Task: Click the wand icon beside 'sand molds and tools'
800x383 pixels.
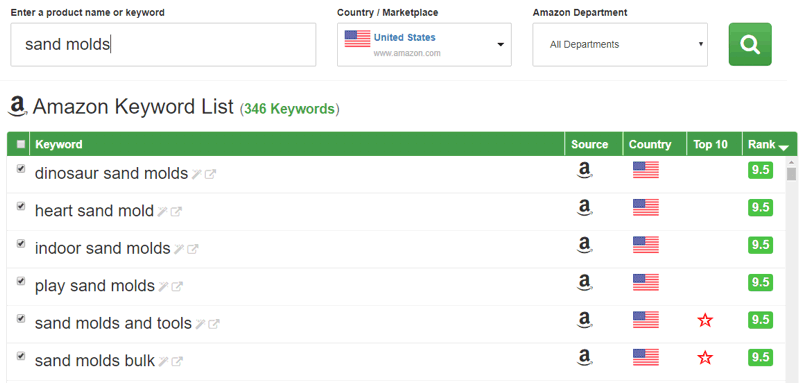Action: click(x=201, y=324)
